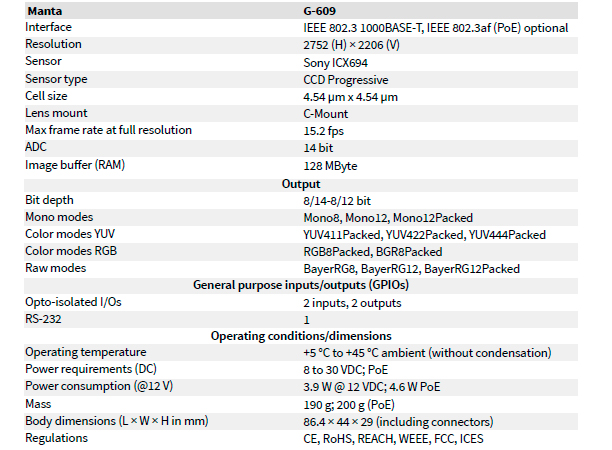612x450 pixels.
Task: Select the RGB8Packed, BGR8Packed value
Action: tap(373, 252)
